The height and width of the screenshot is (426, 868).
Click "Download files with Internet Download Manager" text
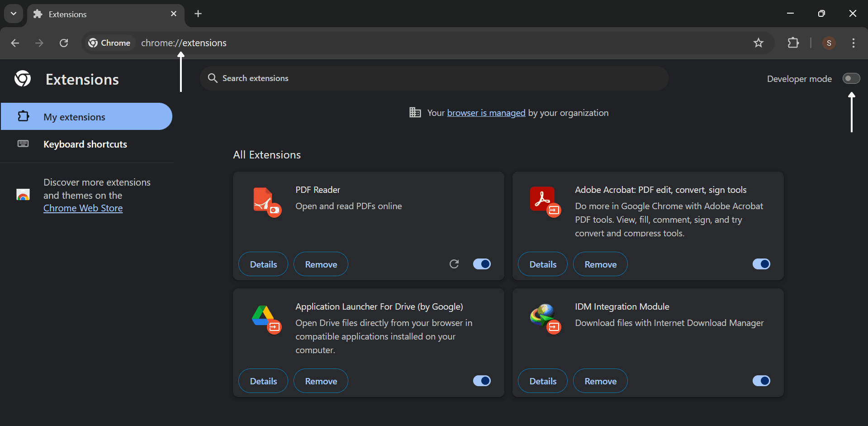(669, 323)
